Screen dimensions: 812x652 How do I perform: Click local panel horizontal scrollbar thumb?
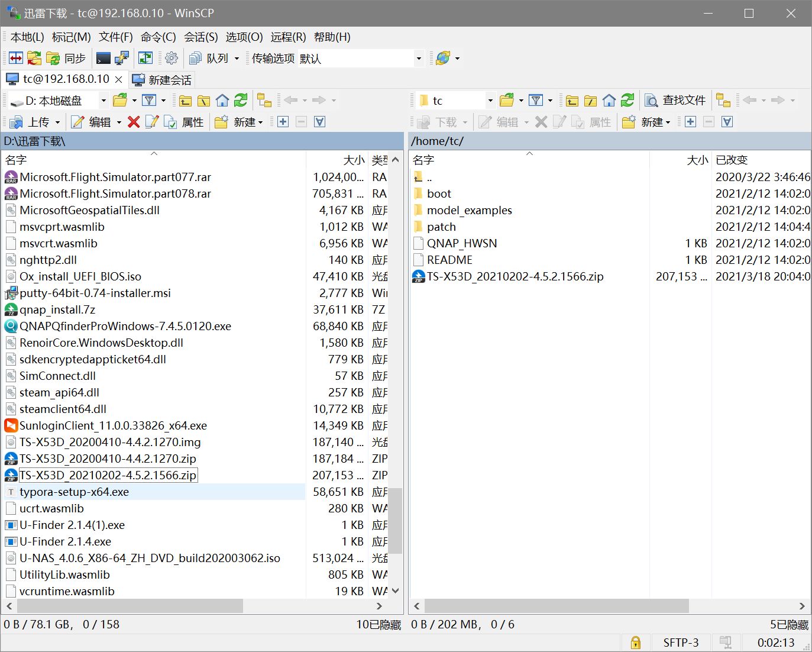(130, 606)
